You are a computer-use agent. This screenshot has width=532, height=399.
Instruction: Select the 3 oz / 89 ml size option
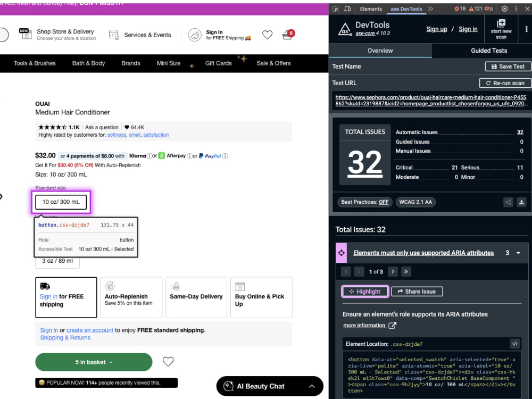[57, 261]
